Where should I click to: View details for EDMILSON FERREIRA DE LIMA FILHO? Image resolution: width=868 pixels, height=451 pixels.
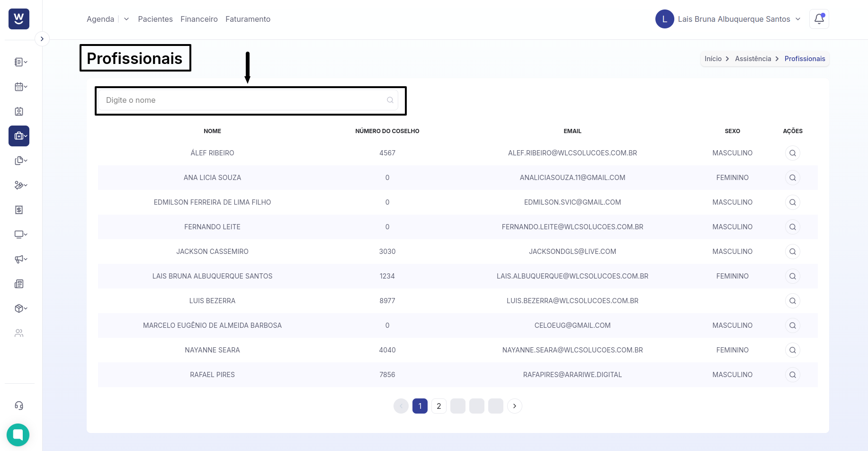[x=793, y=202]
